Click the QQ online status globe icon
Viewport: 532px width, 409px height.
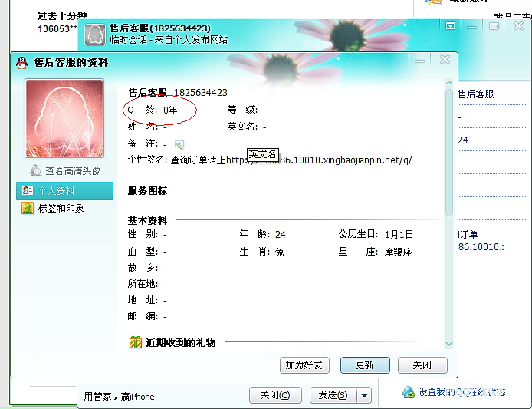tap(408, 392)
